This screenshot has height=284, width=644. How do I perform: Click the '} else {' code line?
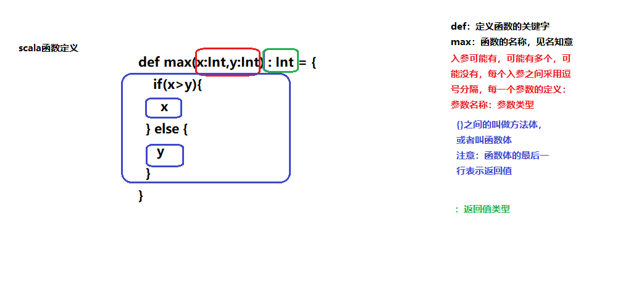tap(167, 129)
